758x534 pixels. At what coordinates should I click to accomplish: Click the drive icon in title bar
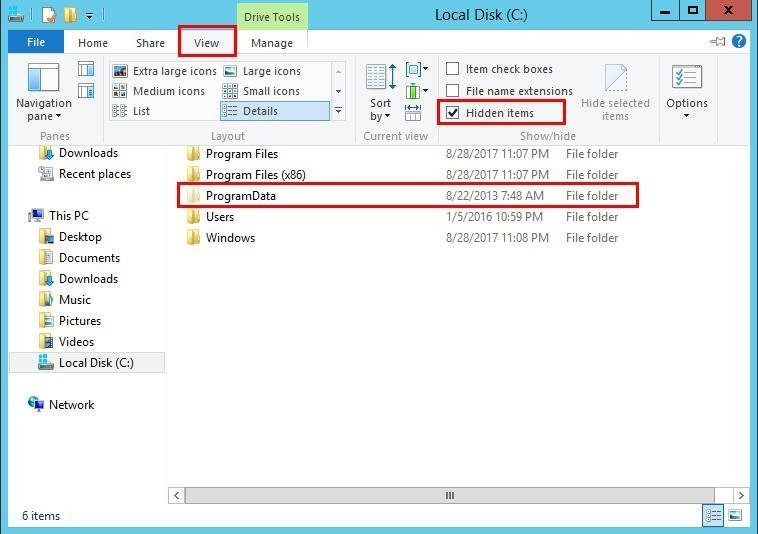[x=16, y=14]
